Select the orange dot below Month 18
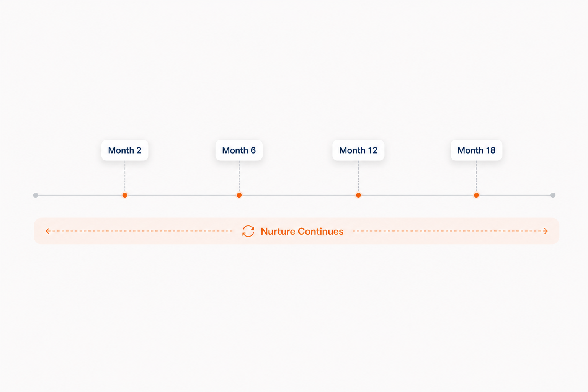Viewport: 588px width, 392px height. pyautogui.click(x=476, y=195)
